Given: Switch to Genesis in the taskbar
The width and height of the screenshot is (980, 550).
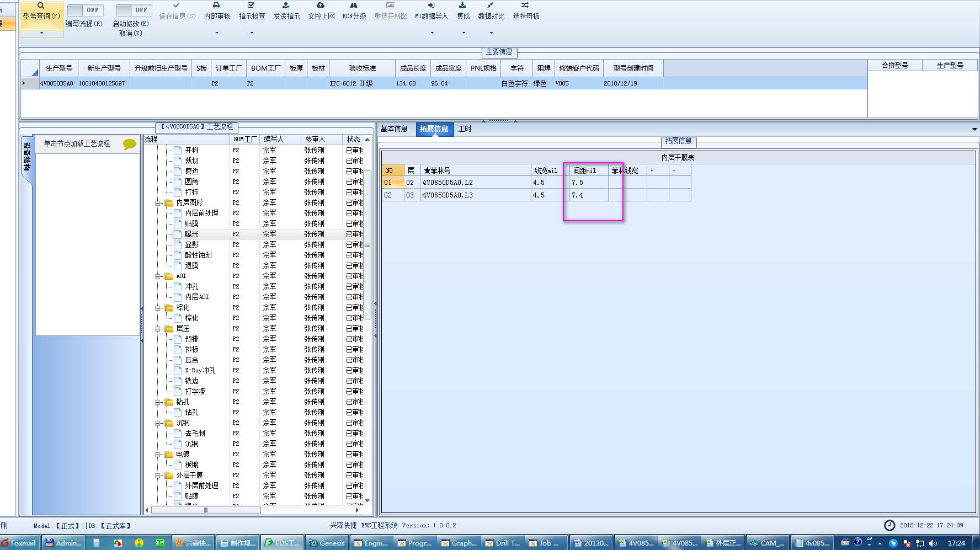Looking at the screenshot, I should [326, 543].
